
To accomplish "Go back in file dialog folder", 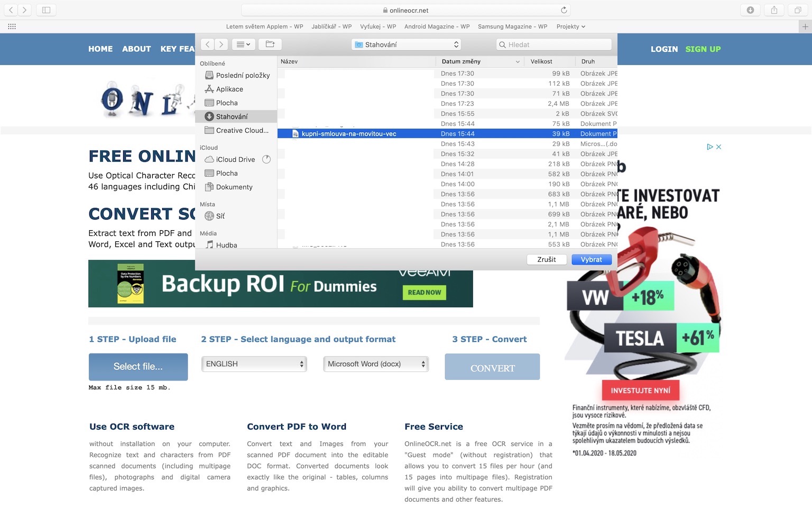I will point(208,44).
